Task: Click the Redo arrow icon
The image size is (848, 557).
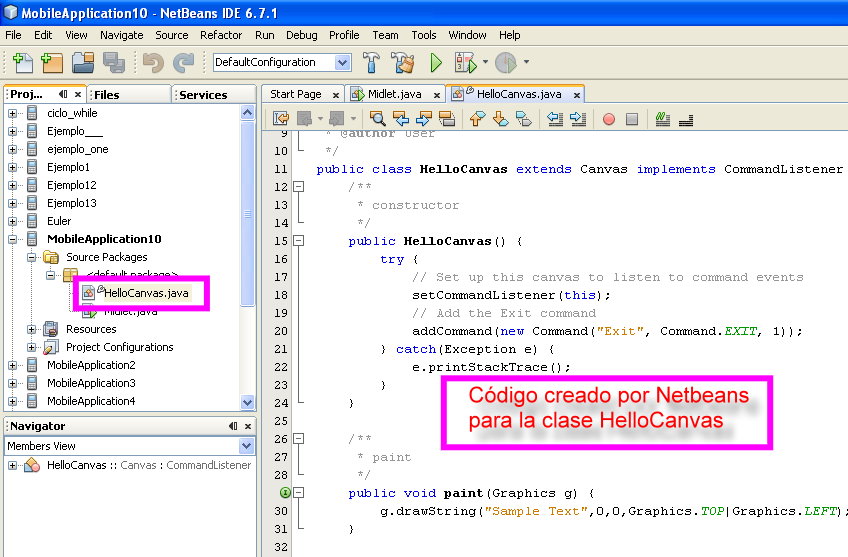Action: pos(183,63)
